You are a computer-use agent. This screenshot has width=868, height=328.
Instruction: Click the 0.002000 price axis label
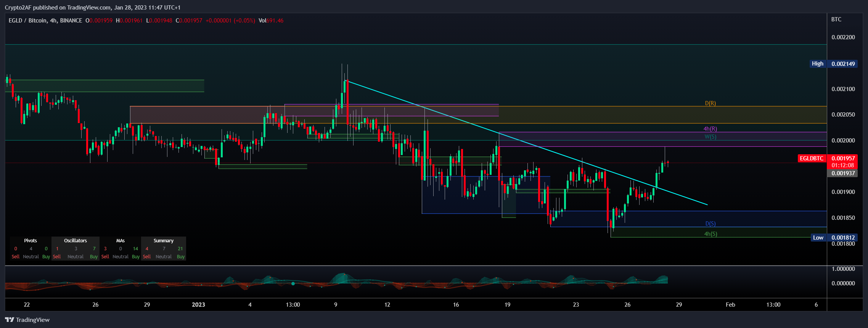click(x=843, y=141)
